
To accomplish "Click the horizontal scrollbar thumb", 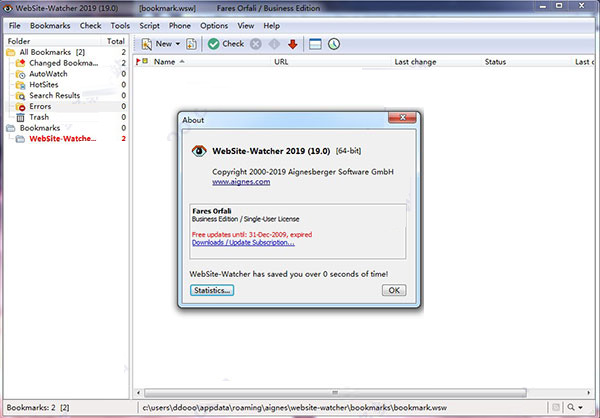I will (335, 393).
